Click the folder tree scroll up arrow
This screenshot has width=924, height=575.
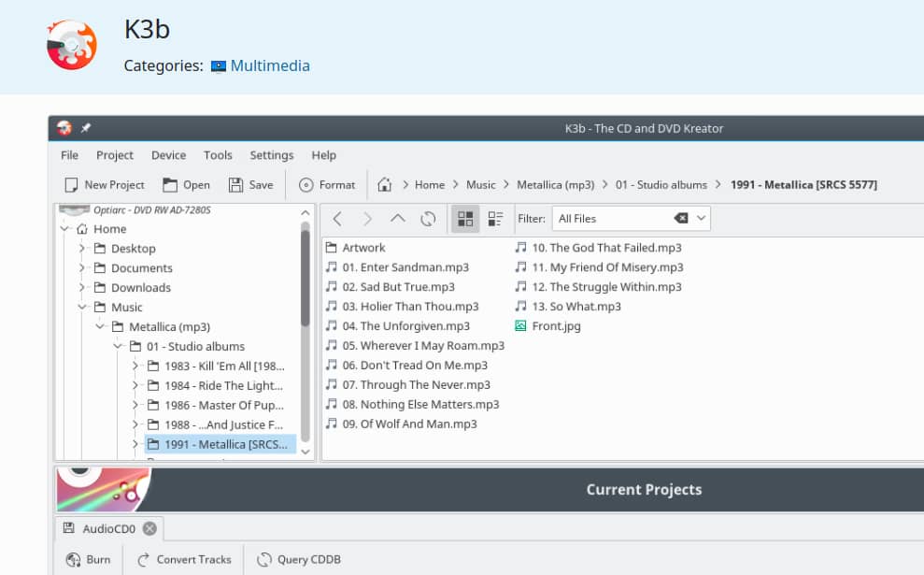(x=306, y=212)
